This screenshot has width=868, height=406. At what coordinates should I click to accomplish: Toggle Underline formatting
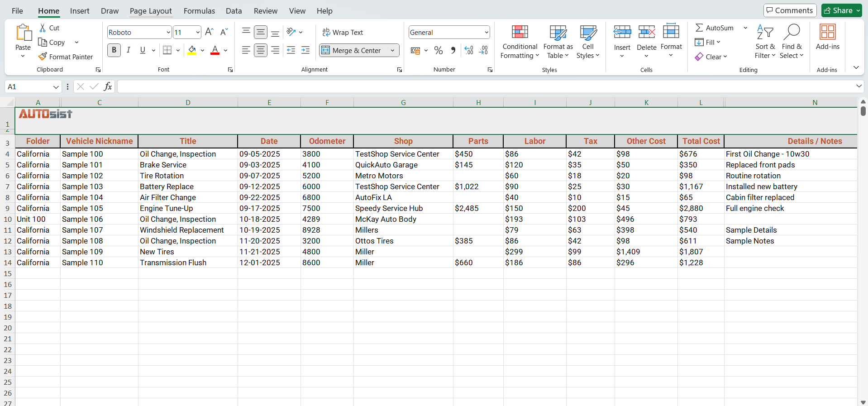pyautogui.click(x=143, y=50)
